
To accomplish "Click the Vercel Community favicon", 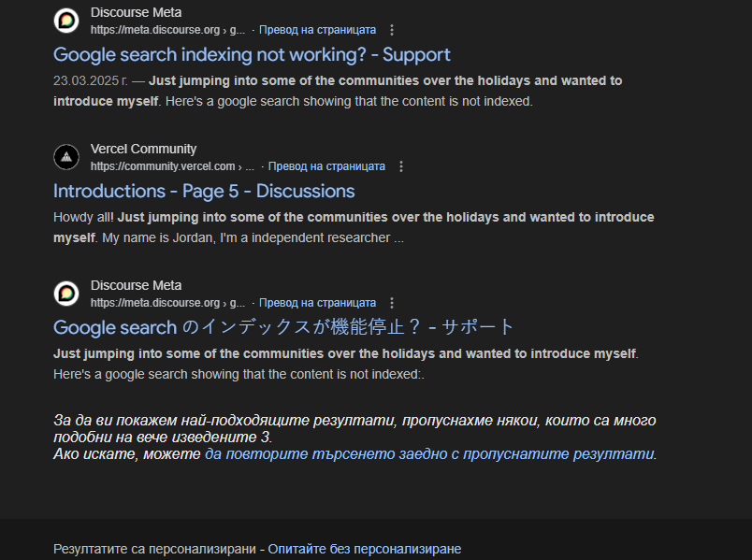I will [66, 157].
